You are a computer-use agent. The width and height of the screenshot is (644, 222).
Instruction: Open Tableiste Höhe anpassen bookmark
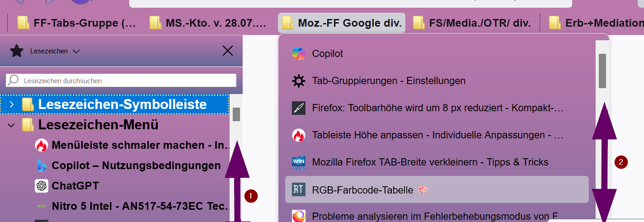tap(437, 135)
